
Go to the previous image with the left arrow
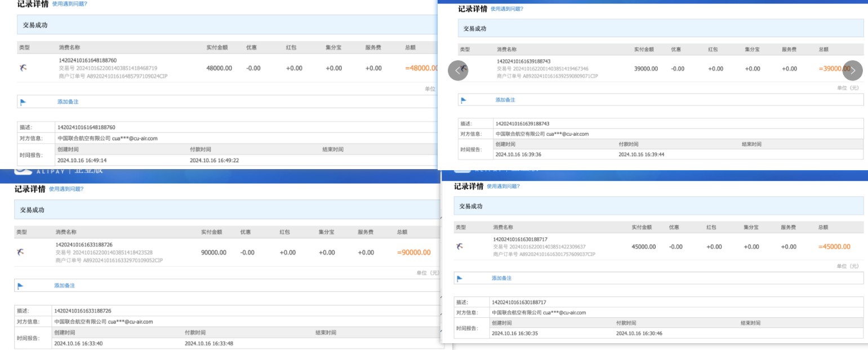coord(458,70)
